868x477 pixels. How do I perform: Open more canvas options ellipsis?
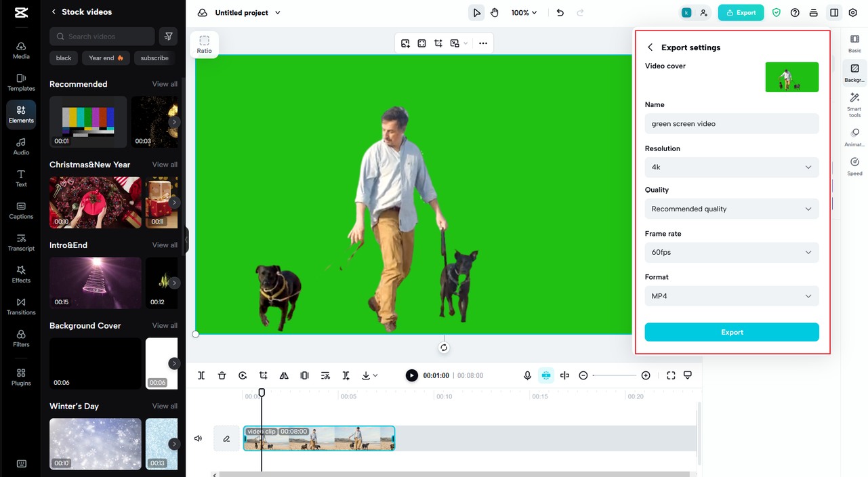(x=483, y=43)
